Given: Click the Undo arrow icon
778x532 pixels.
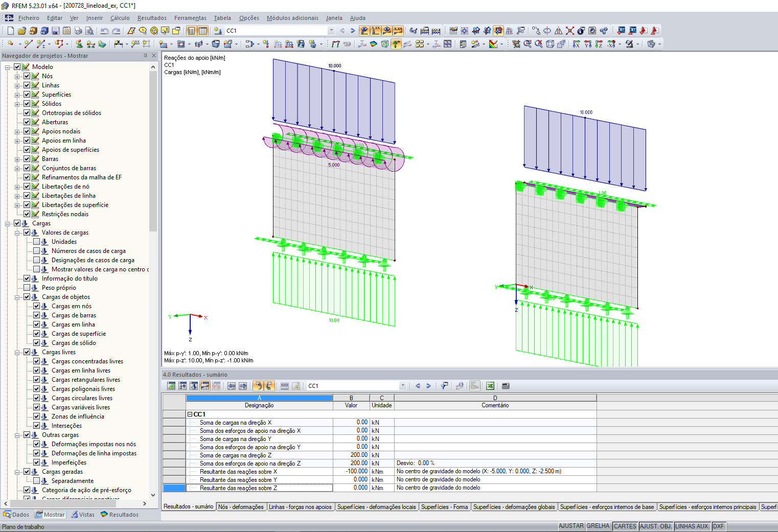Looking at the screenshot, I should pyautogui.click(x=105, y=31).
